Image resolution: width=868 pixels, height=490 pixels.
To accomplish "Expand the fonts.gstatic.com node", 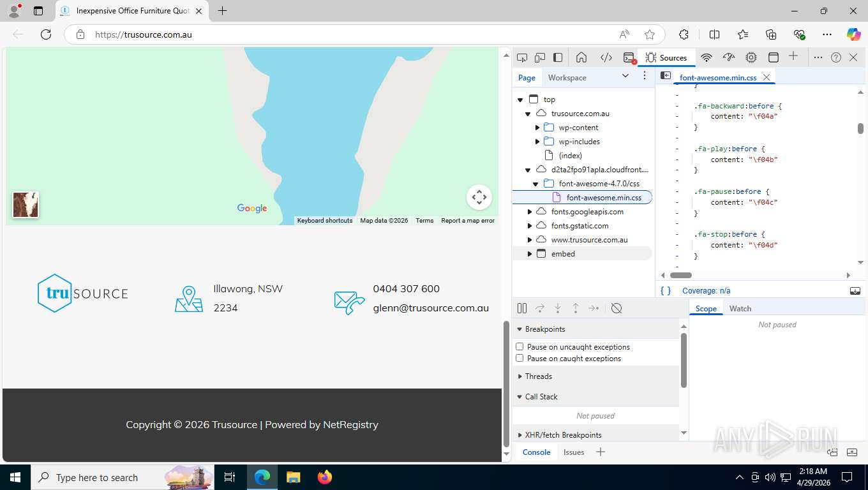I will coord(530,226).
